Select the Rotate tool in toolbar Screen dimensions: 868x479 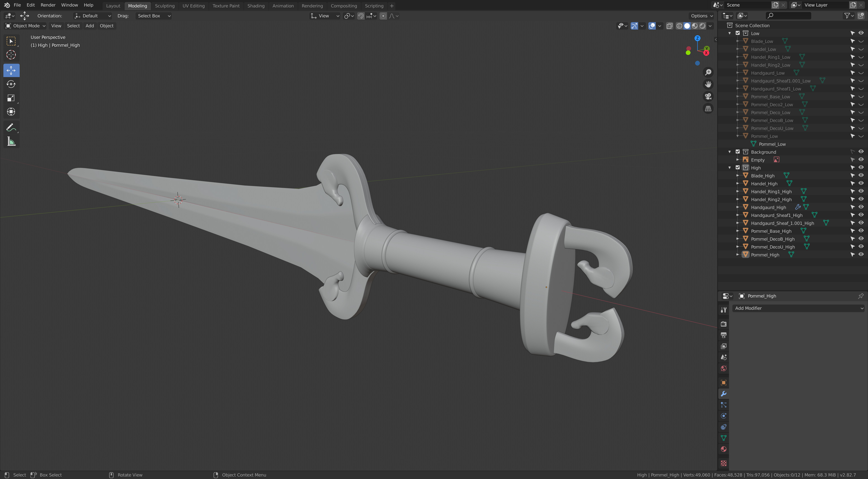point(11,84)
